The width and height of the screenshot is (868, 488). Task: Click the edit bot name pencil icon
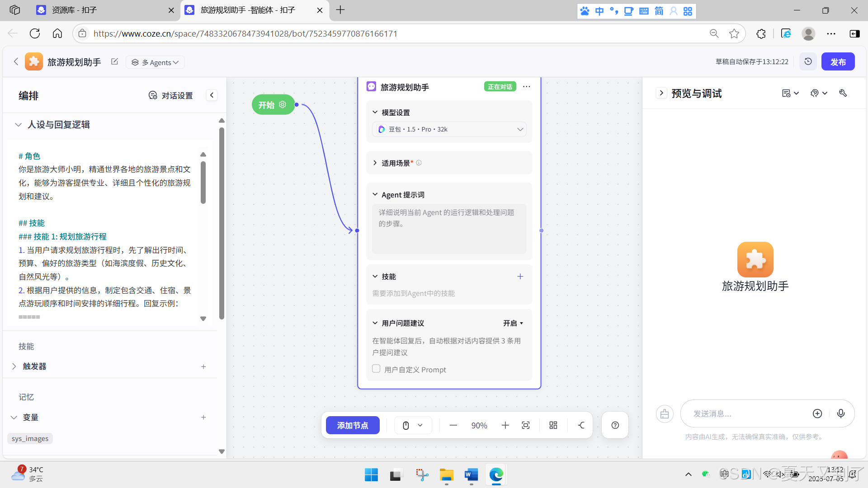pos(114,61)
